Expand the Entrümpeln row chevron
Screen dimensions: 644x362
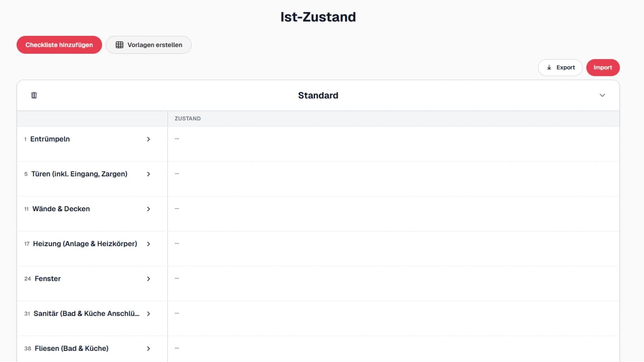[149, 139]
